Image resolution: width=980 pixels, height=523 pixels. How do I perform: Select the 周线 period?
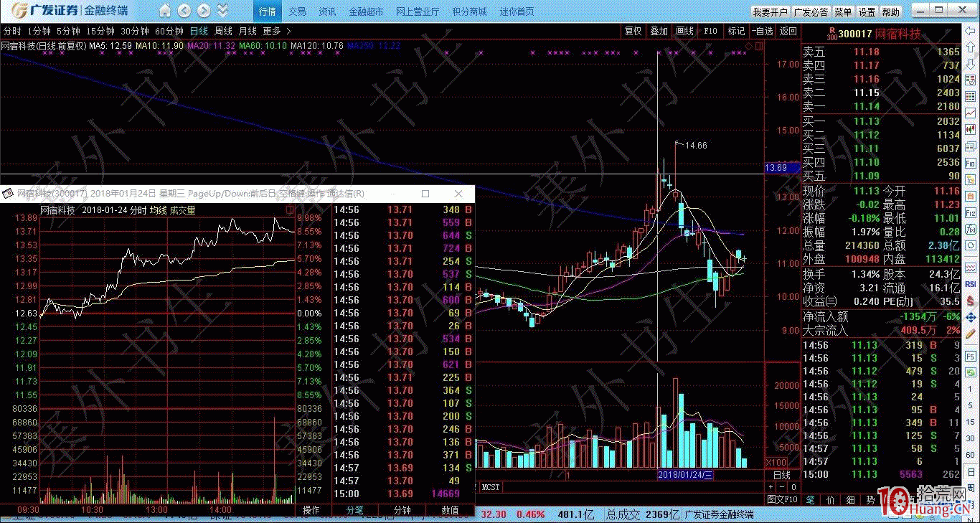pyautogui.click(x=223, y=31)
